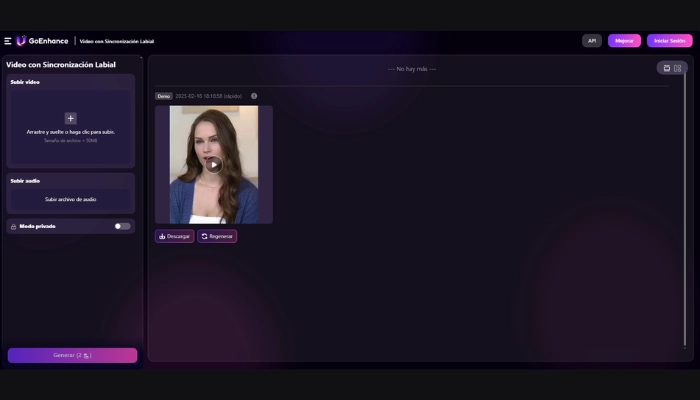This screenshot has height=400, width=700.
Task: Click the Demo tag label
Action: coord(163,96)
